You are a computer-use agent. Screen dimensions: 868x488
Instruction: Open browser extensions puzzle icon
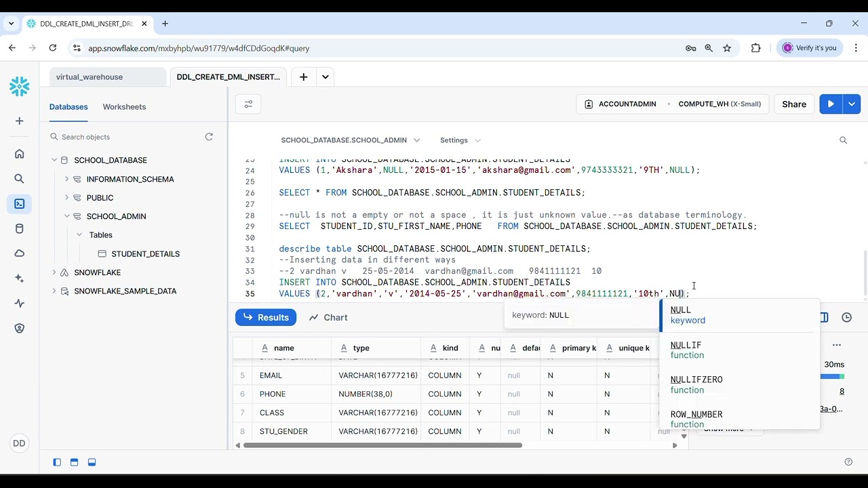(x=756, y=48)
